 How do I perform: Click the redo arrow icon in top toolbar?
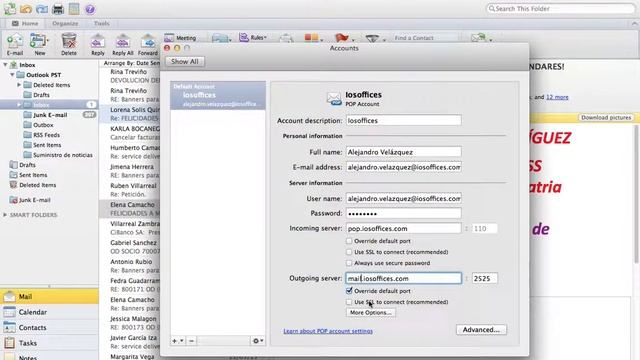pyautogui.click(x=42, y=9)
